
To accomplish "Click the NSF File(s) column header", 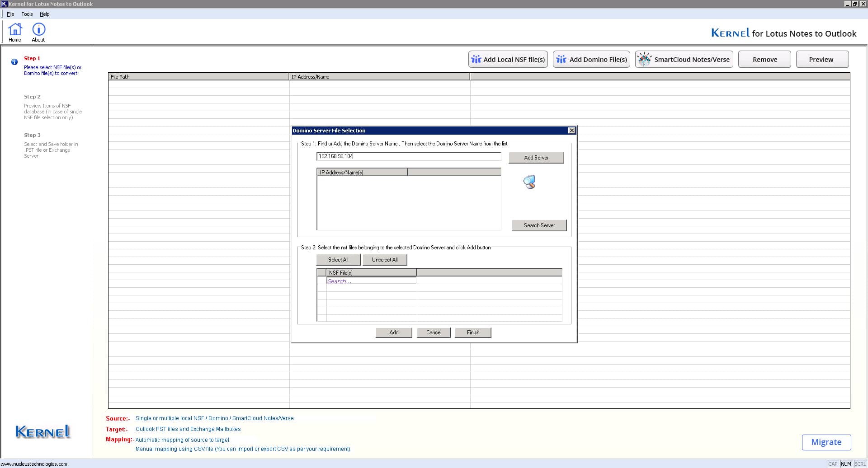I will click(x=371, y=273).
